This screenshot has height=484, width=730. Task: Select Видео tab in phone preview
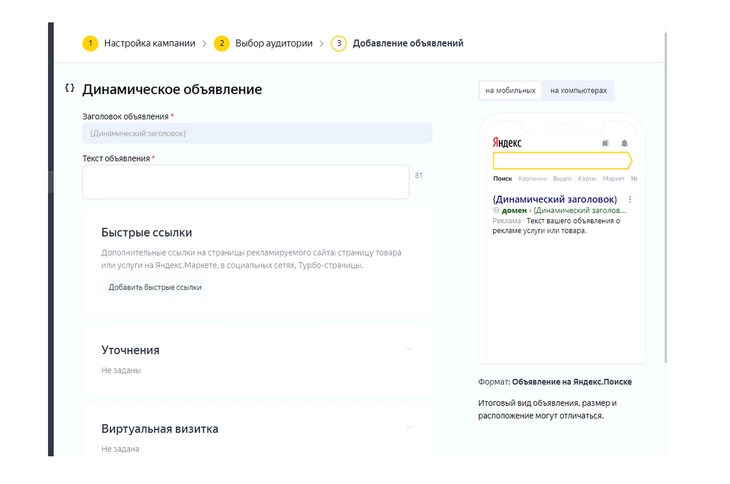click(x=562, y=178)
